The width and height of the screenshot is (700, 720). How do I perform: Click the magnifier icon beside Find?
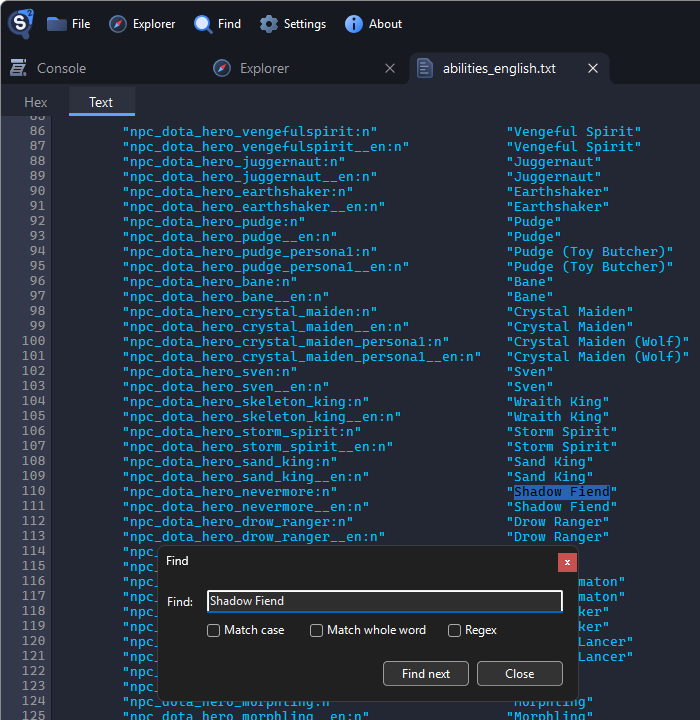click(203, 24)
